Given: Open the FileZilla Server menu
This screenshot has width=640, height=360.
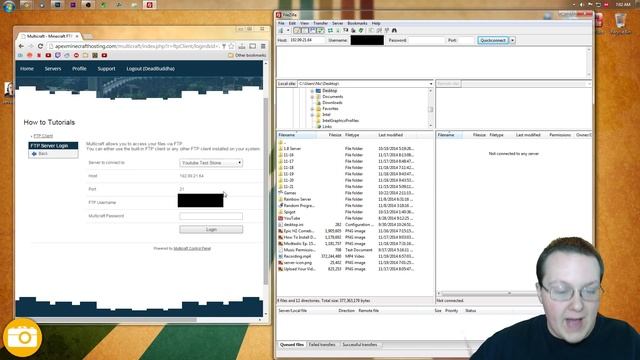Looking at the screenshot, I should pos(338,23).
